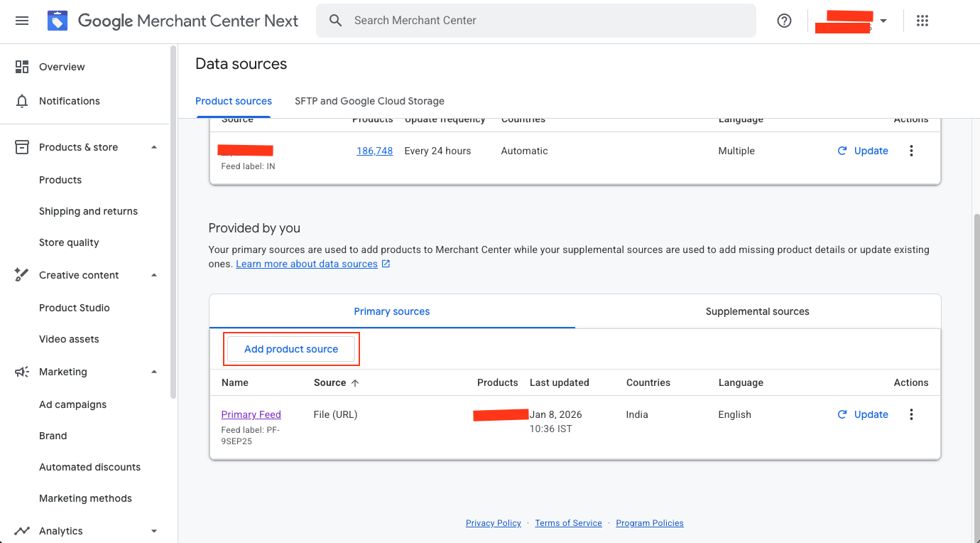Collapse the Products & store section
The height and width of the screenshot is (543, 980).
click(x=154, y=147)
